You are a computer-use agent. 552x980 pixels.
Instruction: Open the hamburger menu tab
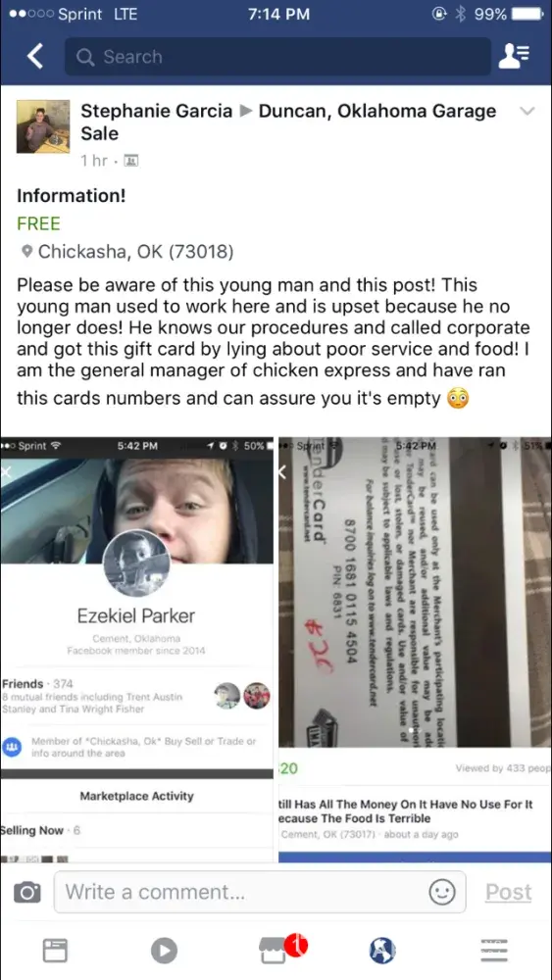(x=494, y=950)
